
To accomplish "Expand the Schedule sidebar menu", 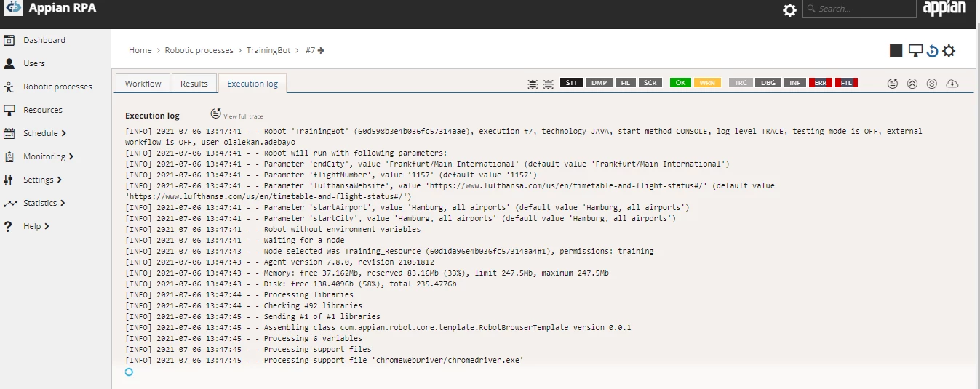I will pos(44,133).
